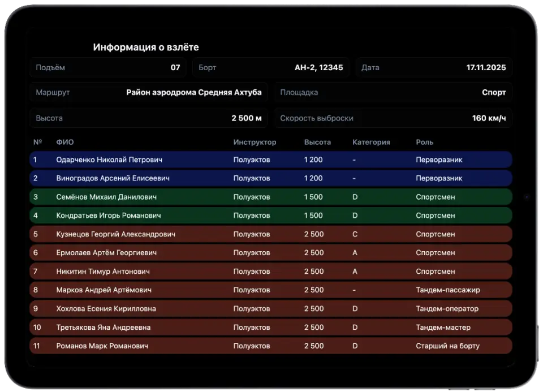543x392 pixels.
Task: Click the Борт АН-2, 12345 field
Action: pyautogui.click(x=271, y=67)
